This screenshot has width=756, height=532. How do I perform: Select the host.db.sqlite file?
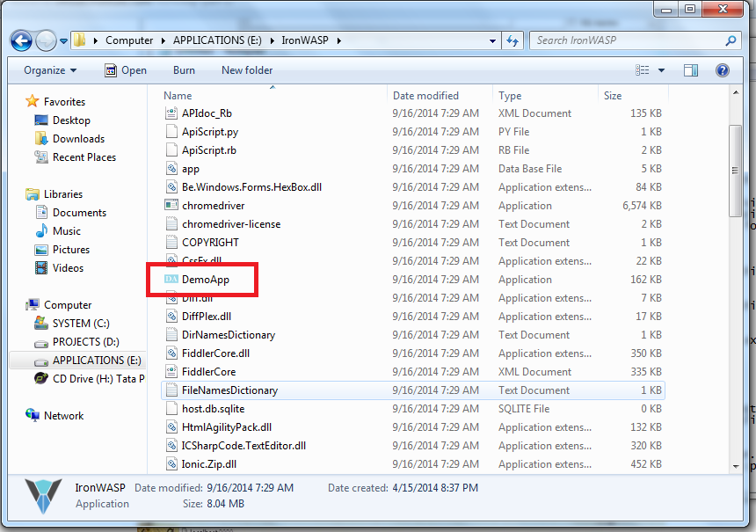211,408
